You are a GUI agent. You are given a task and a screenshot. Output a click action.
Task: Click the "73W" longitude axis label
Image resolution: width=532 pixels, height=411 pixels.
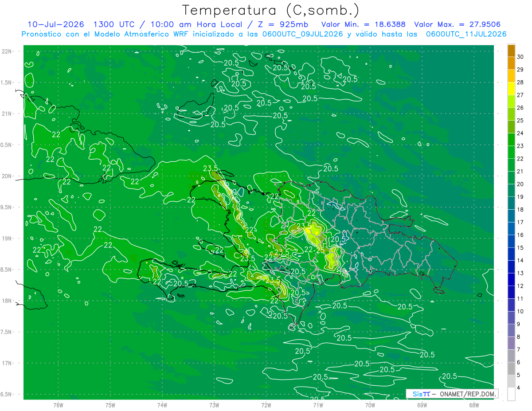(x=214, y=405)
